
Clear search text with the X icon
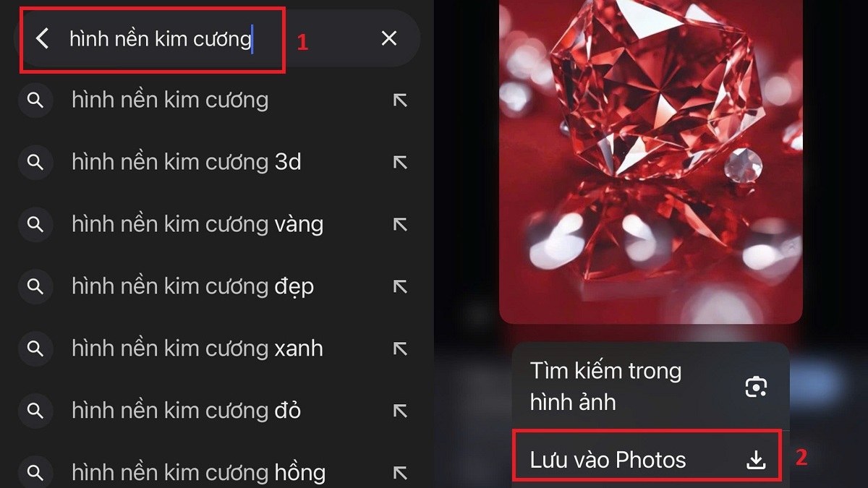pos(389,38)
